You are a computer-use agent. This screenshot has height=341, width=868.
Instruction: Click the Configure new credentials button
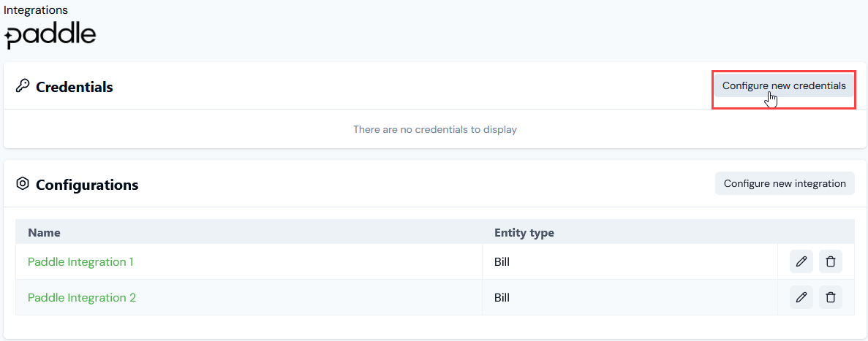pos(784,85)
